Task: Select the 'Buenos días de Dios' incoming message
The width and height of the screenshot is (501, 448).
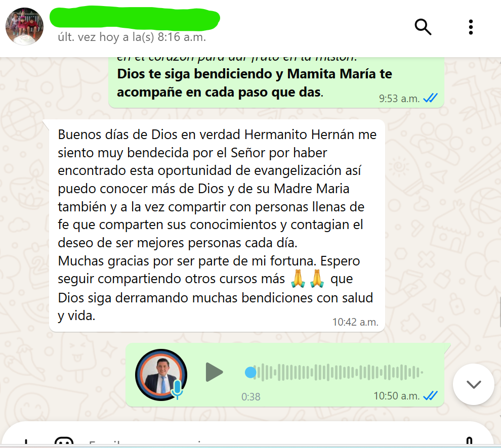Action: coord(217,226)
